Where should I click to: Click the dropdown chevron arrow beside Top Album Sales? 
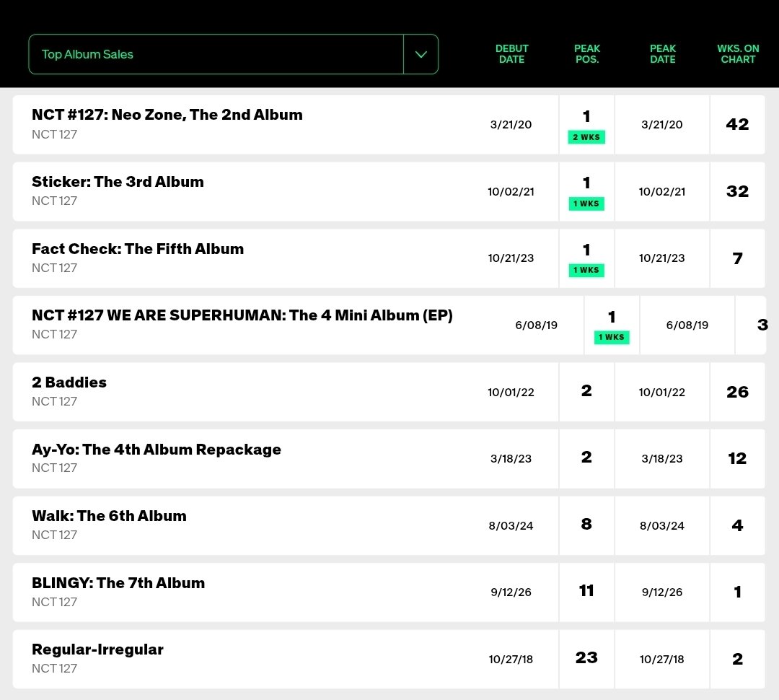[x=421, y=54]
